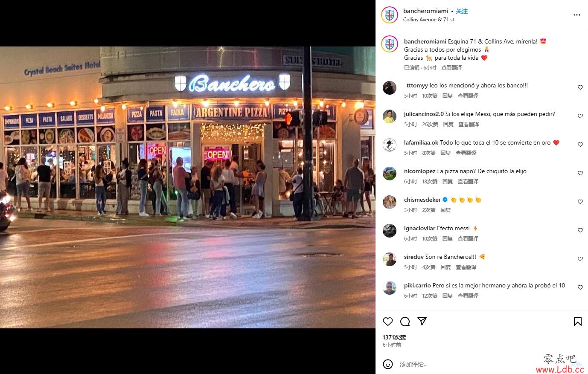Open ignaciovilar's profile avatar
This screenshot has height=374, width=588.
point(390,231)
